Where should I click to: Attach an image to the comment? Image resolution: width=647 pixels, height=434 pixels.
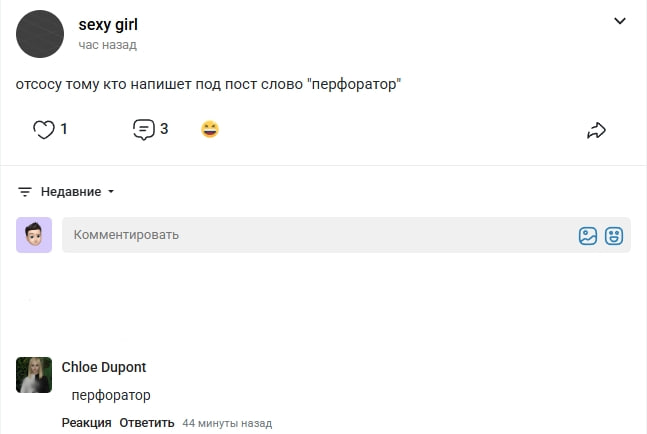pos(588,236)
